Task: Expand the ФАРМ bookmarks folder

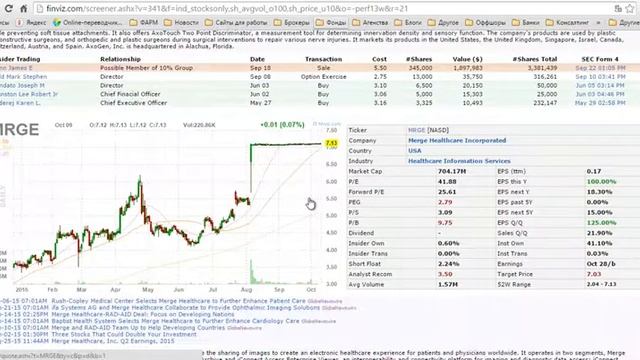Action: click(x=143, y=22)
